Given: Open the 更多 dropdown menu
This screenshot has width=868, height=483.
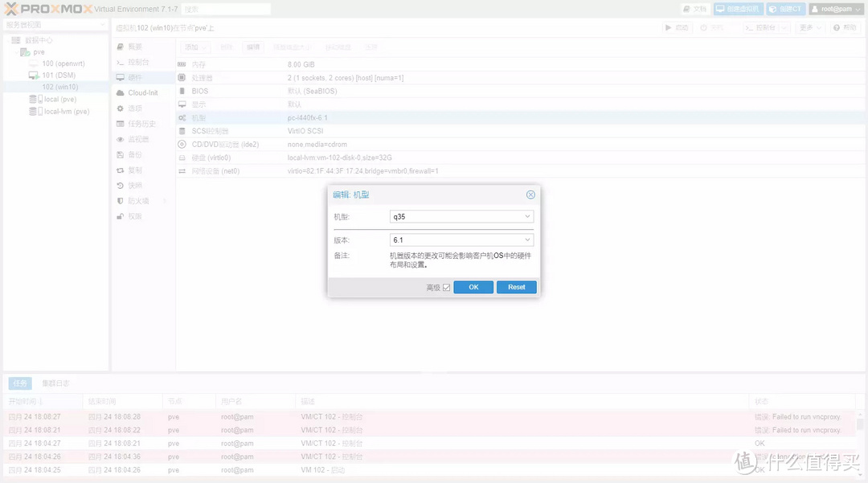Looking at the screenshot, I should click(x=809, y=27).
